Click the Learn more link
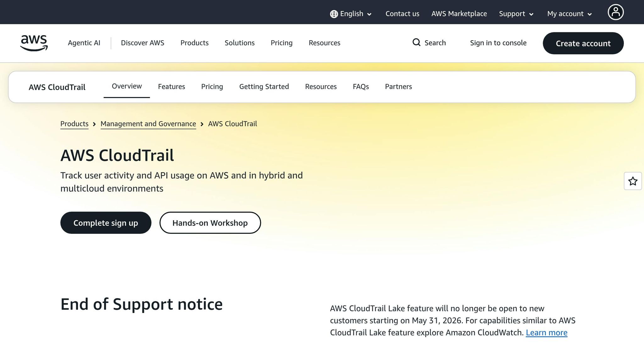 547,332
